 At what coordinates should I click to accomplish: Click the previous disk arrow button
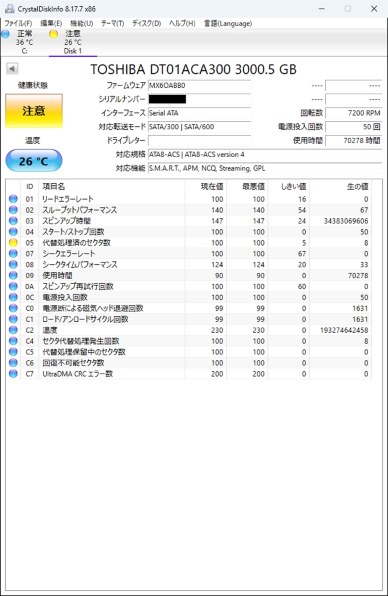12,69
